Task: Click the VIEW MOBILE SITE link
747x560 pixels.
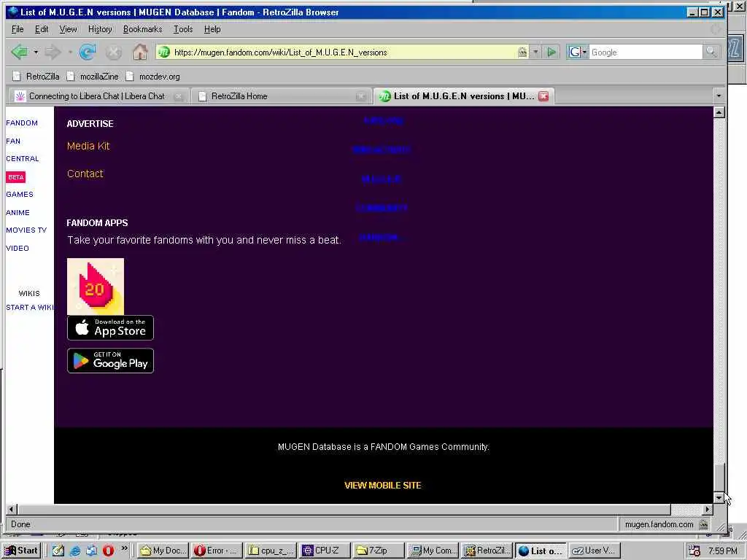Action: click(383, 485)
